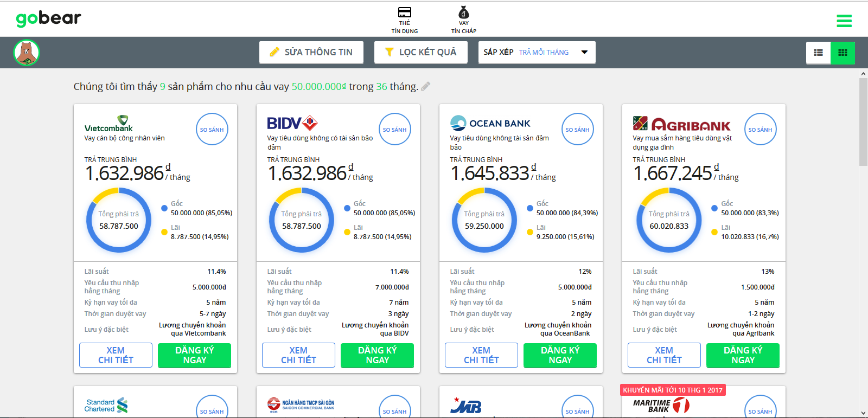Click Đăng ký ngay on the Ocean Bank card

[560, 355]
